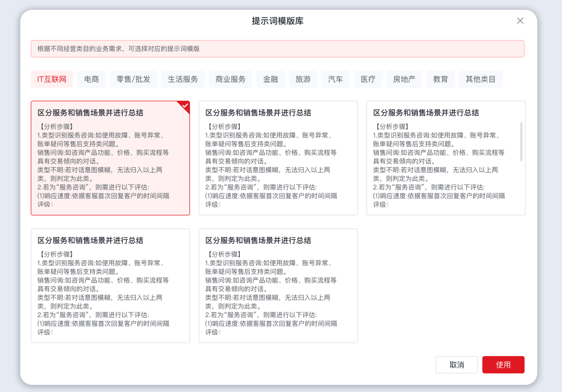Switch to the 房地产 category tab

coord(404,79)
